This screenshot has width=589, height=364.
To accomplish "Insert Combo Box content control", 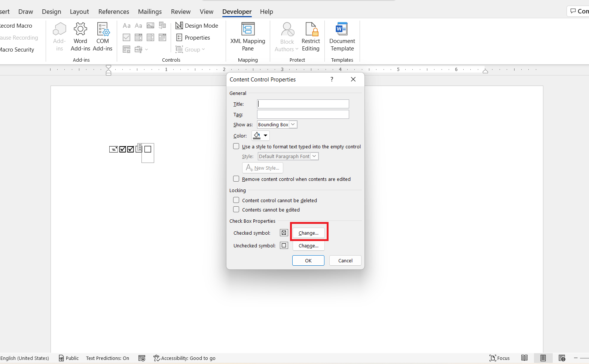I will (138, 37).
